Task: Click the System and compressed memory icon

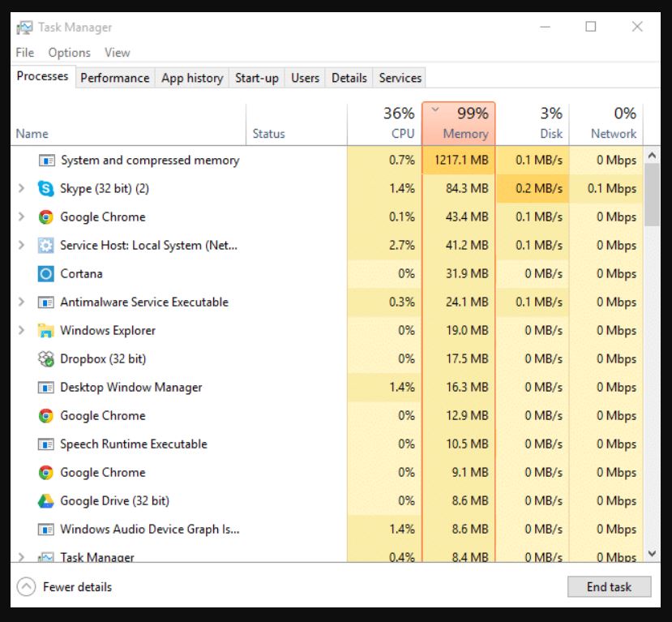Action: click(46, 161)
